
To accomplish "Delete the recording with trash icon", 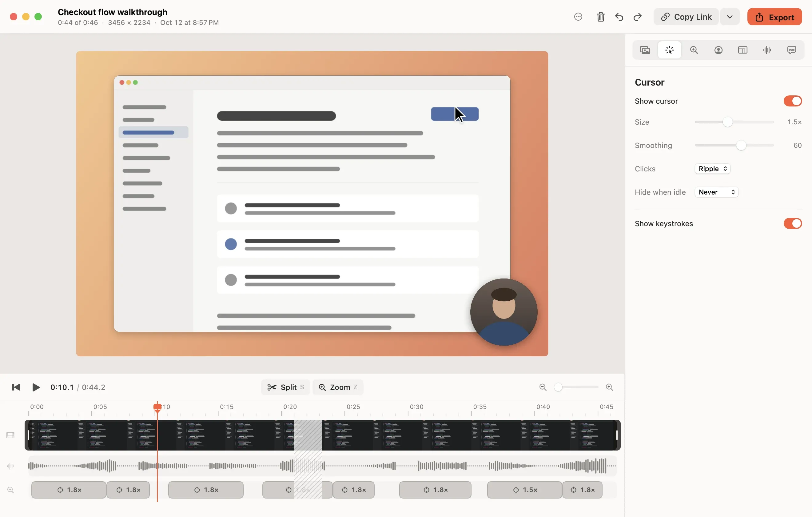I will [x=601, y=17].
